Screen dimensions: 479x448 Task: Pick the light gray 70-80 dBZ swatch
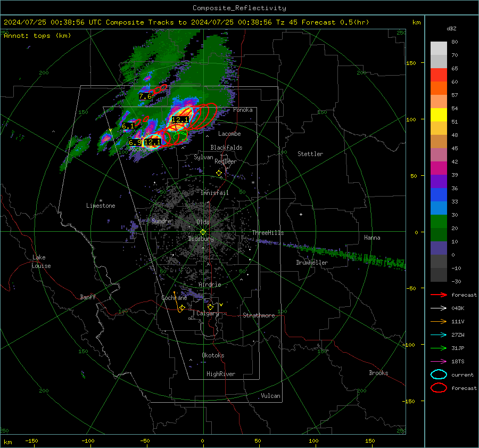click(439, 48)
